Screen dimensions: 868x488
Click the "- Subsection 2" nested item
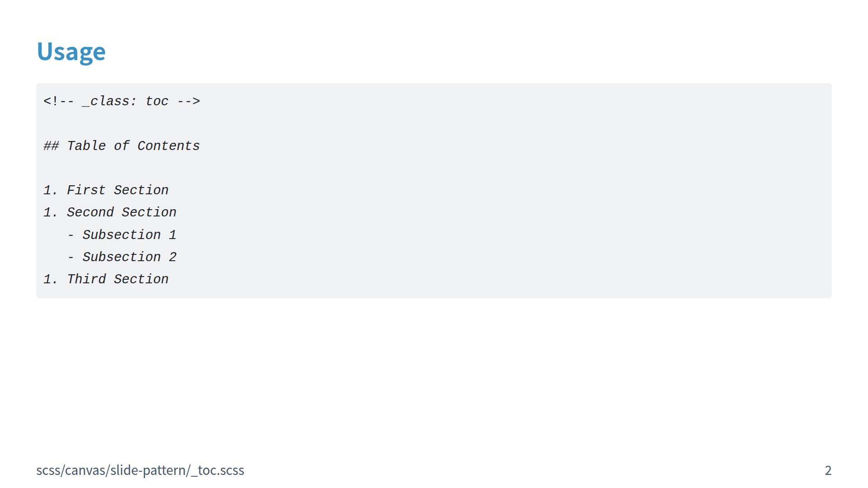[122, 257]
